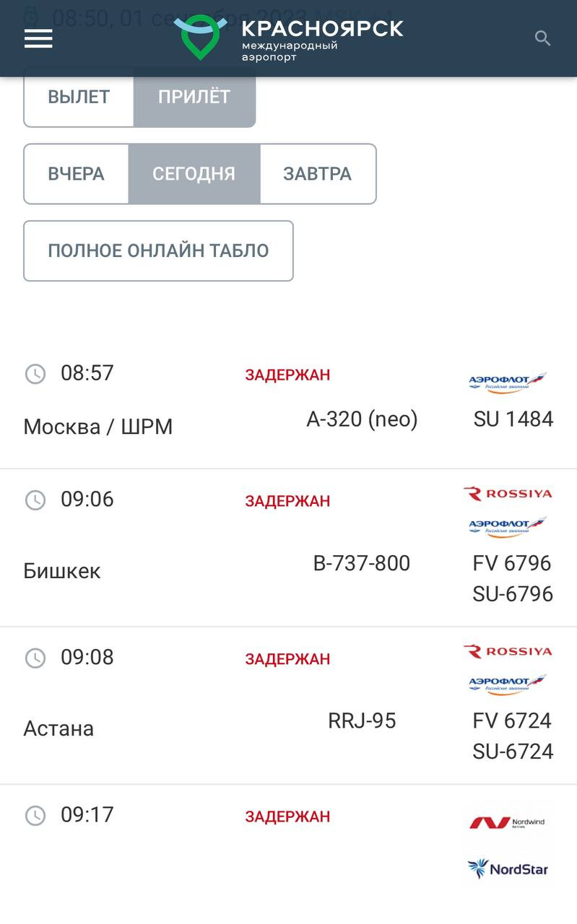Click the clock icon beside 09:06

click(x=35, y=500)
